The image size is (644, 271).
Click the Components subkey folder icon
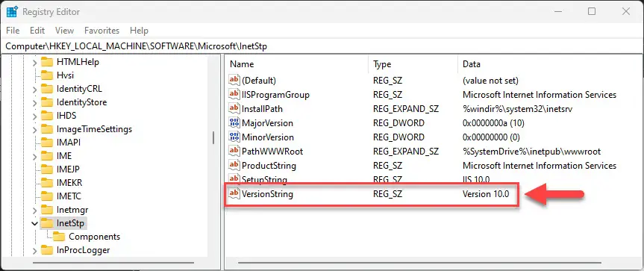(60, 237)
